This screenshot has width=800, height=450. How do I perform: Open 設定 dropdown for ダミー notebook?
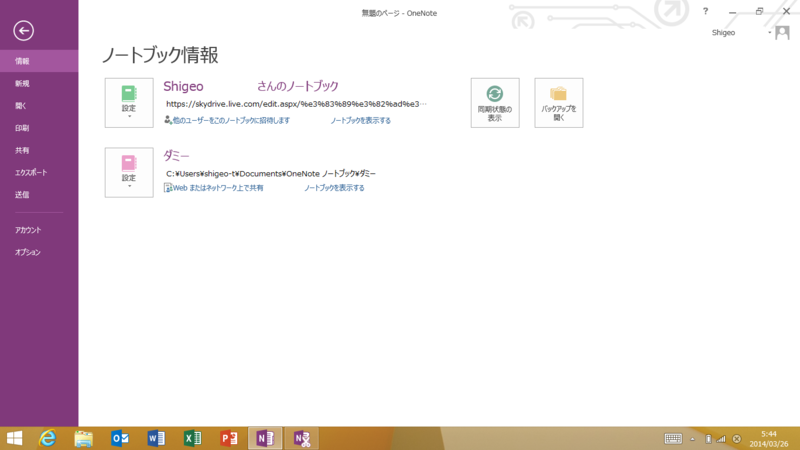pyautogui.click(x=129, y=172)
